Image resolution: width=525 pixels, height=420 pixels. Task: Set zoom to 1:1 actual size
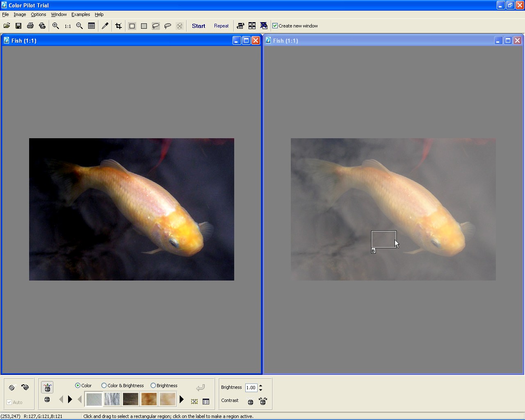(x=68, y=26)
